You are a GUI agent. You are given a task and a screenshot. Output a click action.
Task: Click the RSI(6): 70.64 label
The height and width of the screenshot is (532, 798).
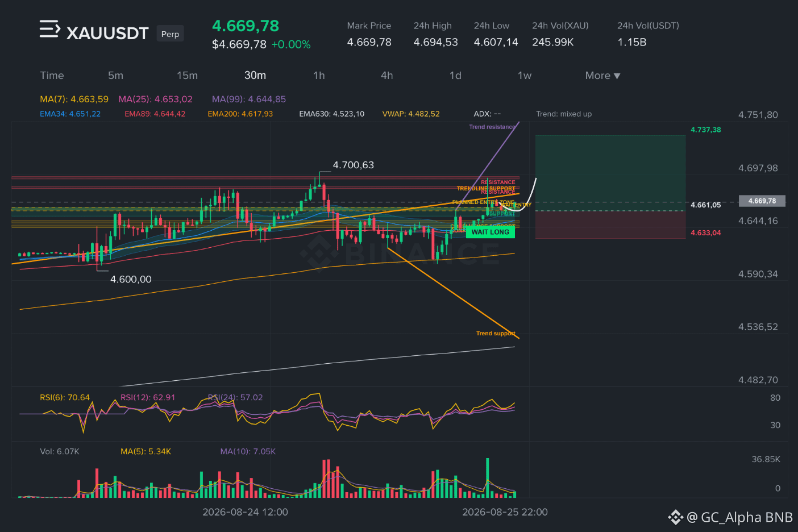[65, 398]
